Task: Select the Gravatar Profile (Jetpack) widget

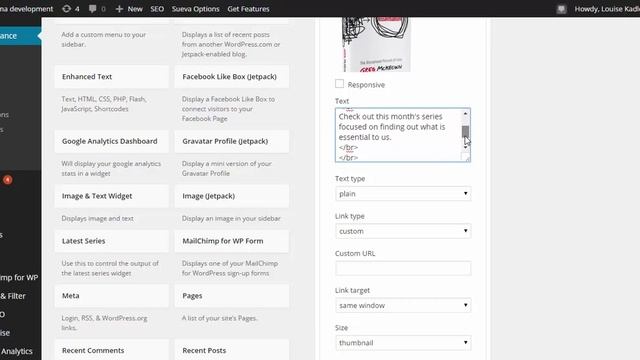Action: [232, 141]
